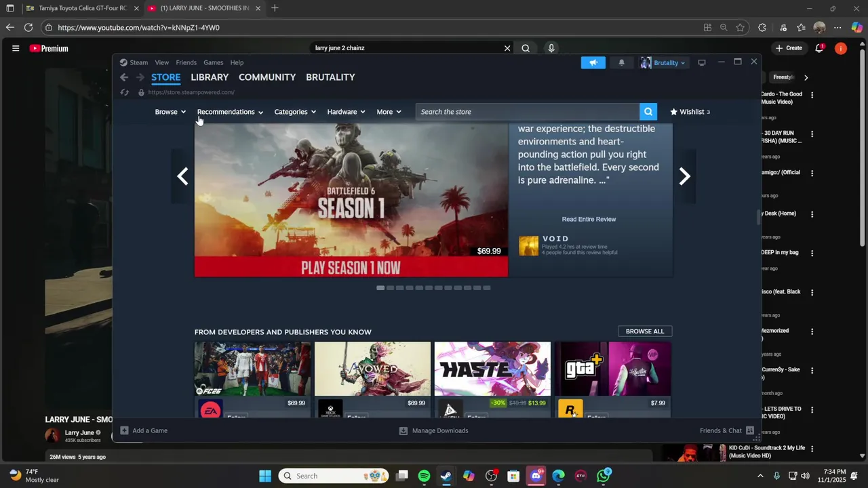The image size is (868, 488).
Task: Expand the Hardware dropdown
Action: [x=346, y=112]
